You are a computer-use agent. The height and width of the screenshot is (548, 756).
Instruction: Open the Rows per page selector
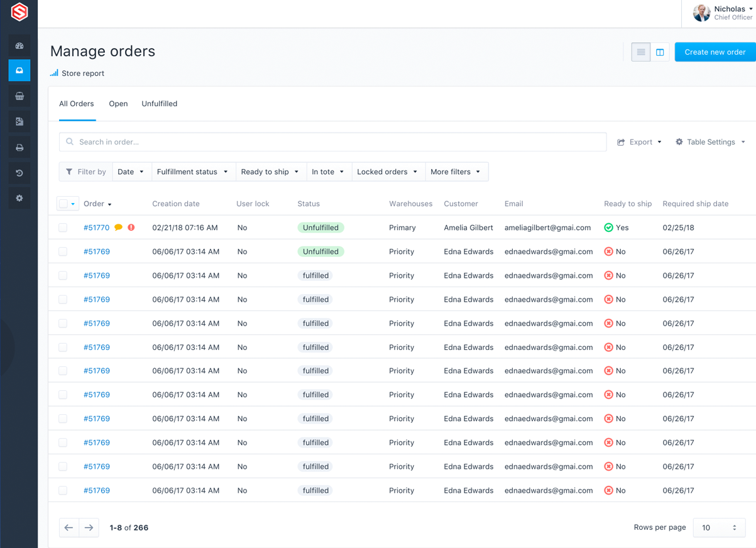[x=719, y=527]
